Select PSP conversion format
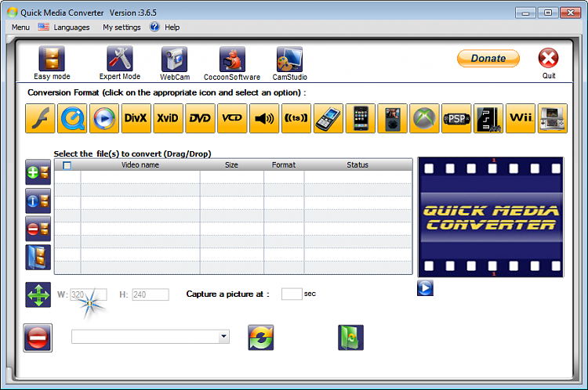This screenshot has width=588, height=390. [x=456, y=118]
